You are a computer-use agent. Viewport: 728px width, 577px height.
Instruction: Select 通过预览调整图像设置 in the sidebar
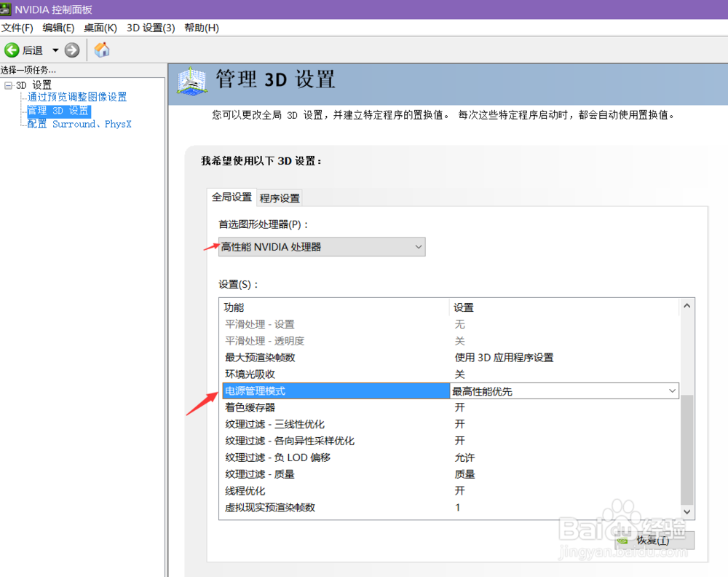pos(76,96)
